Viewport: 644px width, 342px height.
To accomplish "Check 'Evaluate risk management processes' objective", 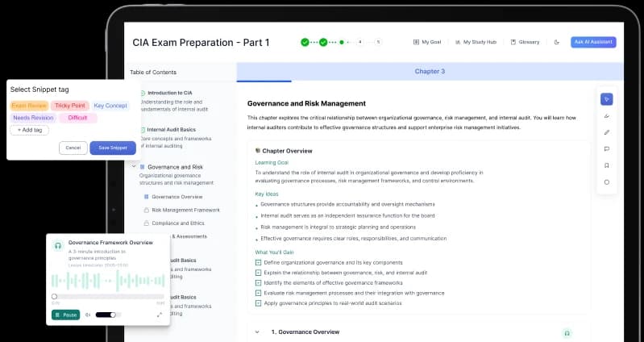I will click(258, 293).
